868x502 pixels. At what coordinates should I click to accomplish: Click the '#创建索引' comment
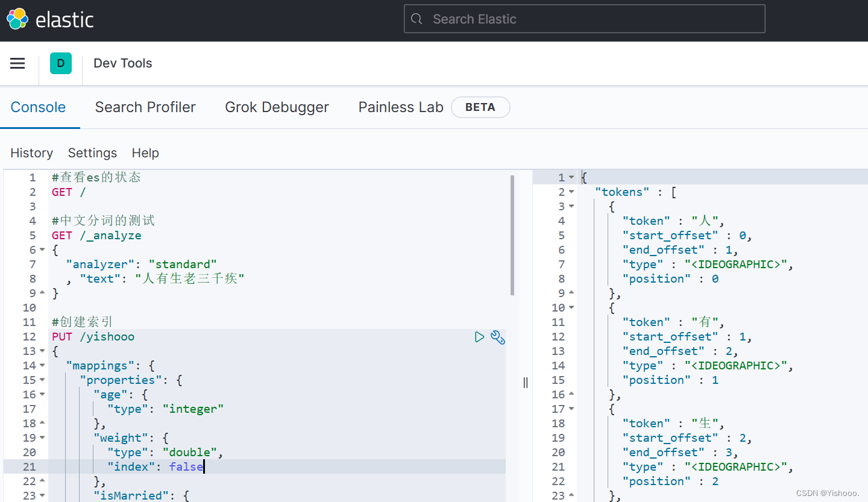pos(83,322)
